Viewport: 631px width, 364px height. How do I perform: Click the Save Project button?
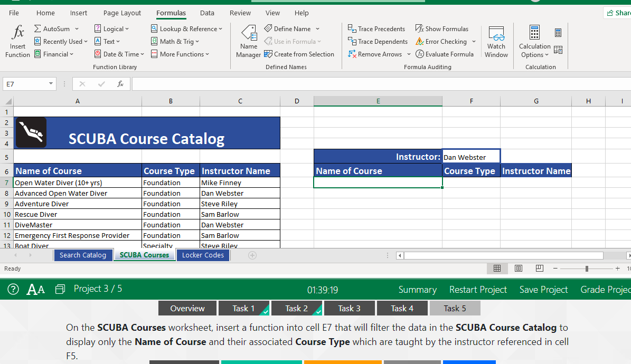point(543,289)
